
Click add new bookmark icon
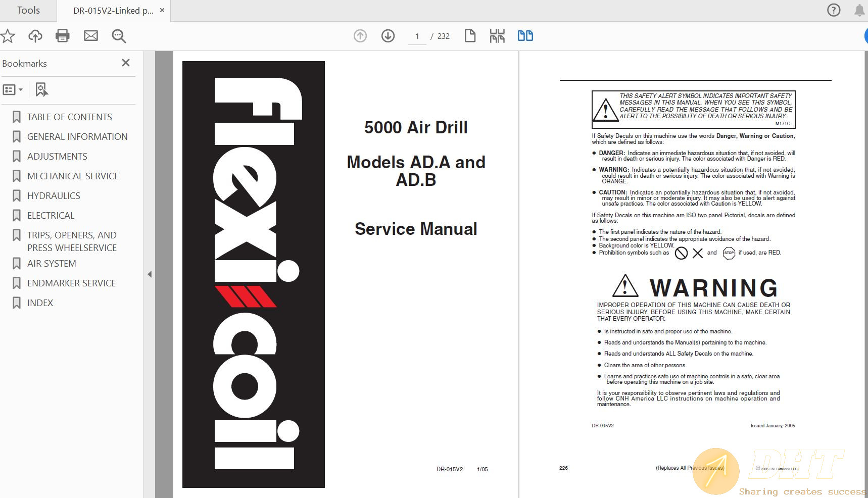pos(41,90)
